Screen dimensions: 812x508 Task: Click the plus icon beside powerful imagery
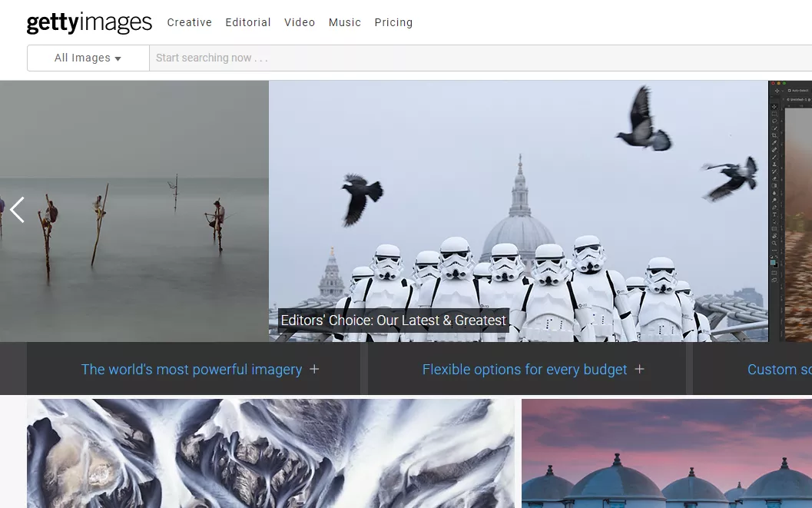[x=314, y=369]
